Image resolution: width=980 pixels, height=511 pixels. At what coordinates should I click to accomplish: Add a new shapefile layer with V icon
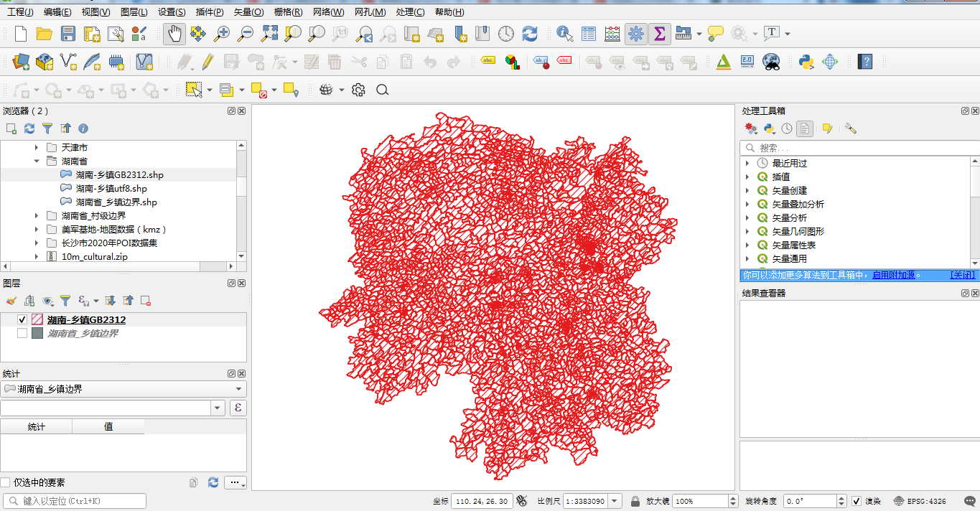coord(68,62)
